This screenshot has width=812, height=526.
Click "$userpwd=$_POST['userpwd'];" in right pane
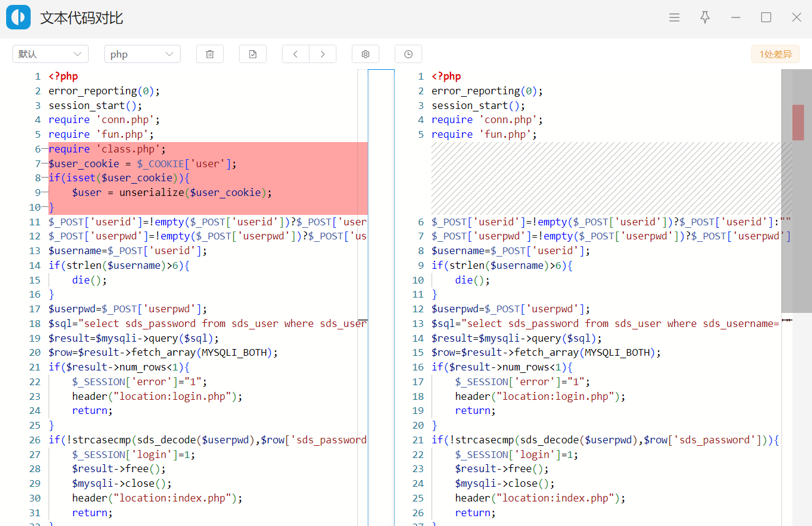(x=510, y=309)
